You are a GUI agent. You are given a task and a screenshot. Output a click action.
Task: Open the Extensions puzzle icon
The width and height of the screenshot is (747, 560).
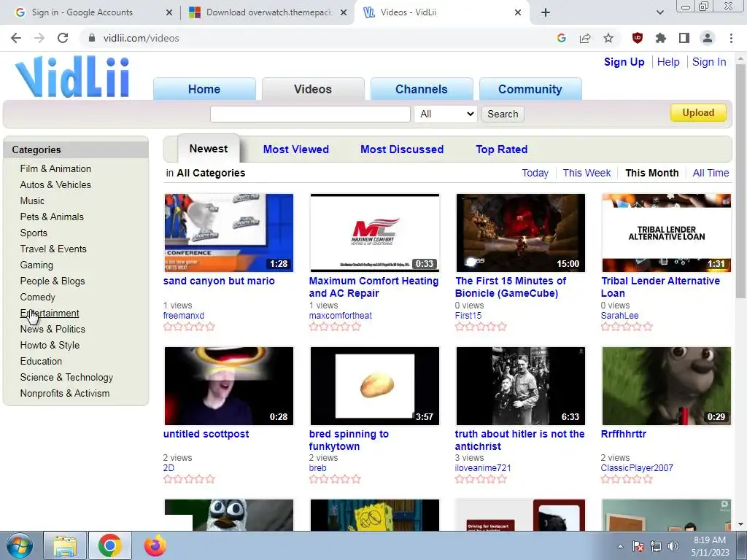[x=661, y=38]
